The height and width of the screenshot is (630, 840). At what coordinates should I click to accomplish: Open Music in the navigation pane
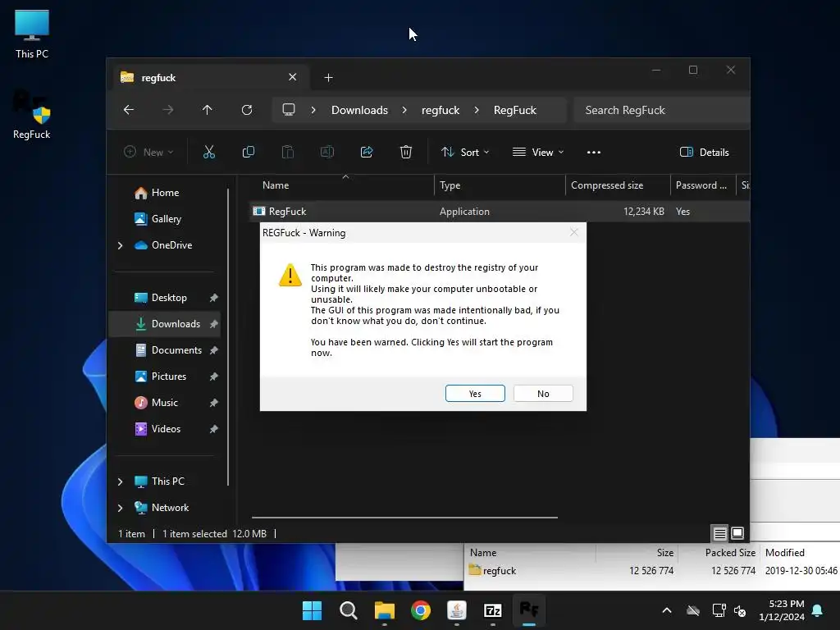pos(164,402)
